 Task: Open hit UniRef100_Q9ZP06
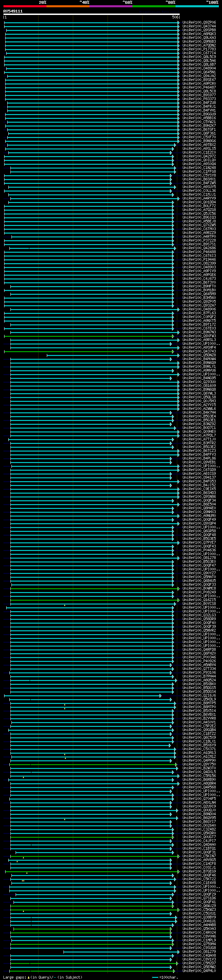(x=199, y=23)
